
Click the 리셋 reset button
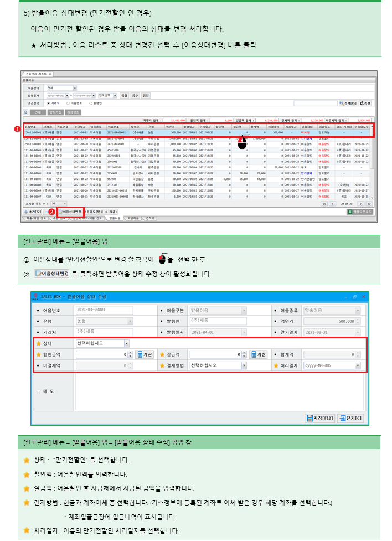pyautogui.click(x=365, y=103)
